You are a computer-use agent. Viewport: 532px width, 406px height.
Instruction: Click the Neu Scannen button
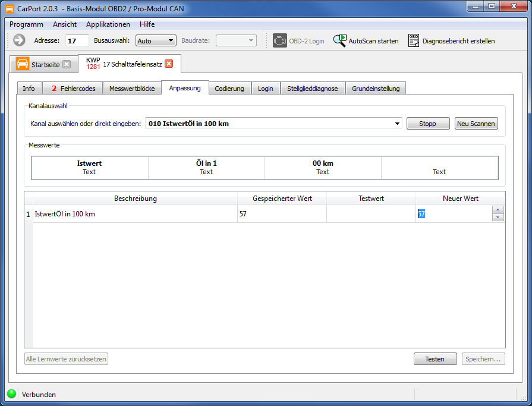click(476, 124)
